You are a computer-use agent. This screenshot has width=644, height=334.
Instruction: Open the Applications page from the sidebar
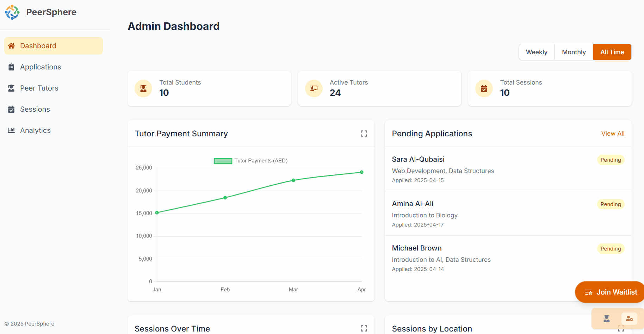click(x=40, y=67)
